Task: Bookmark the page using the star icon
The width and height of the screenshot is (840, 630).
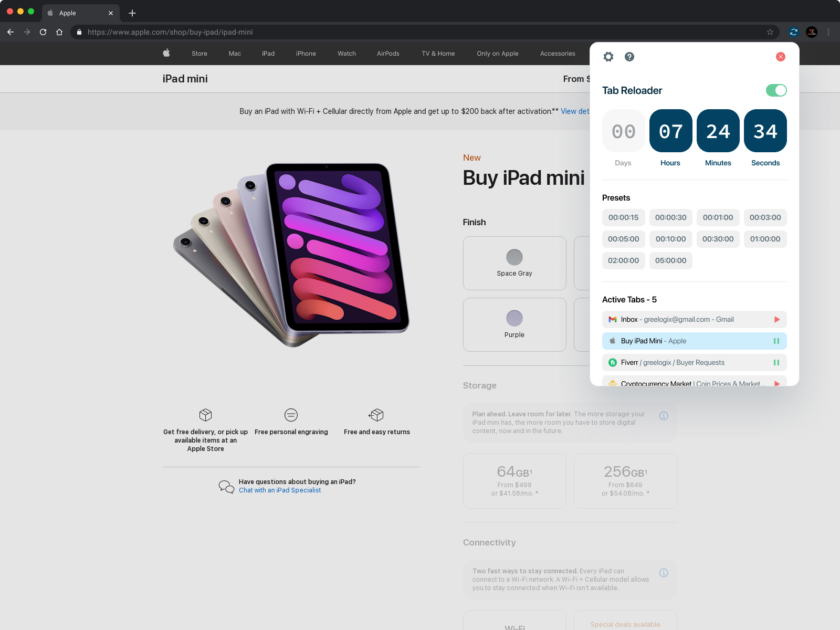Action: [770, 32]
